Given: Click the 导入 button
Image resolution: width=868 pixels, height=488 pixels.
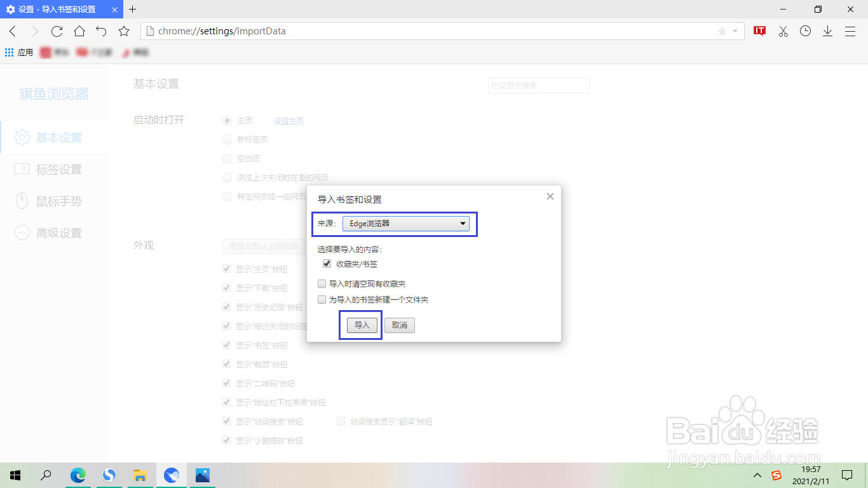Looking at the screenshot, I should [x=362, y=325].
